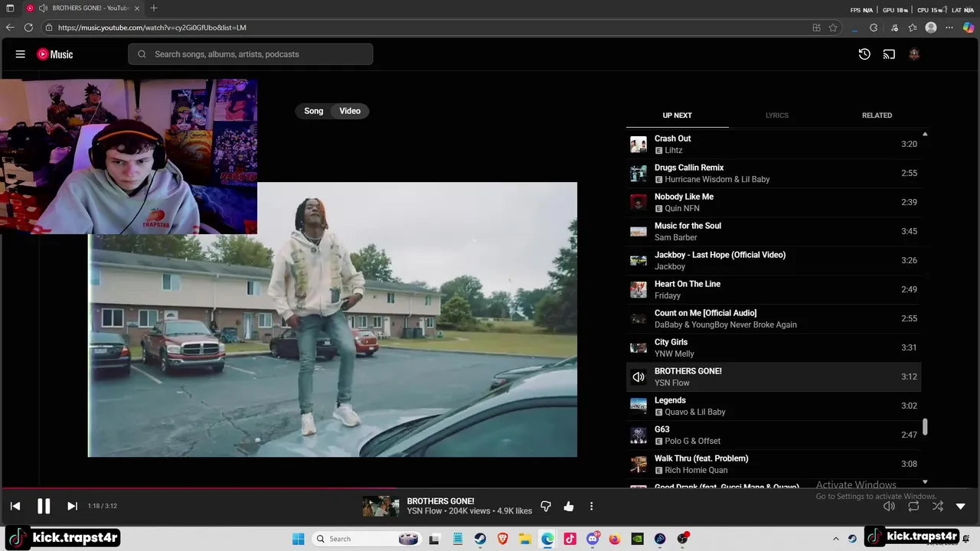
Task: Play Crash Out by Lihtz from queue
Action: (773, 144)
